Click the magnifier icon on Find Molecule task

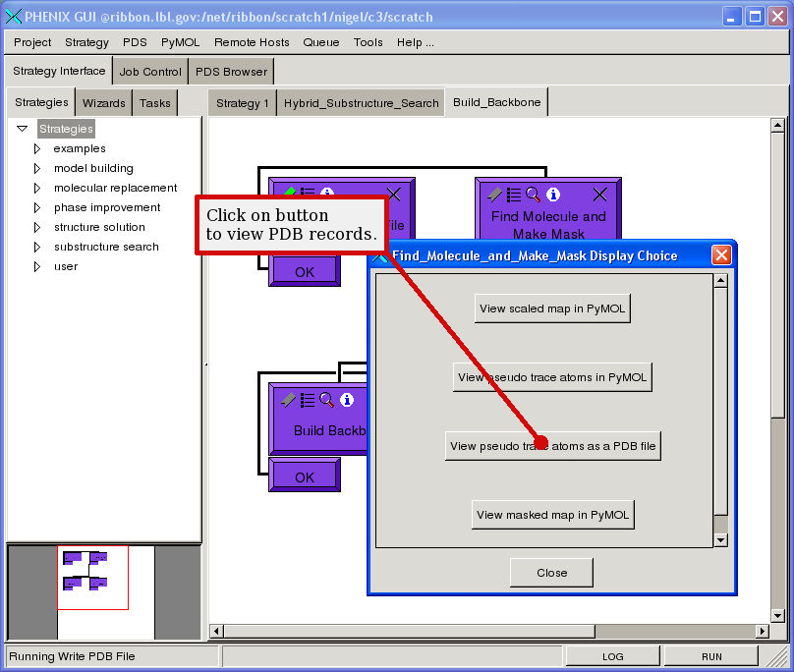click(x=533, y=195)
